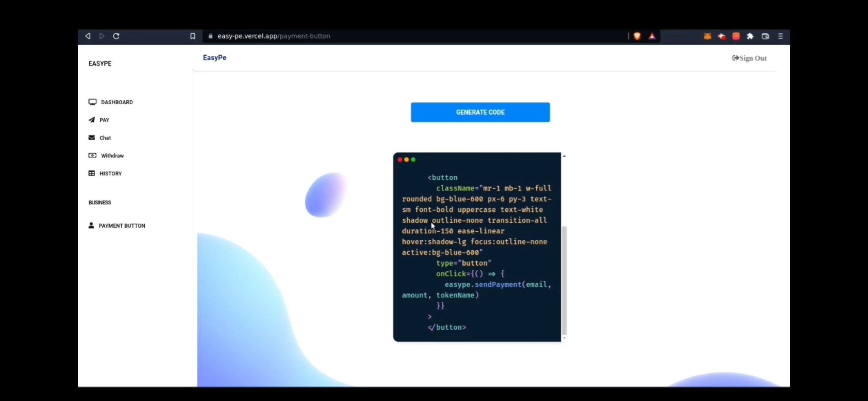The width and height of the screenshot is (868, 401).
Task: Click the Payment Button user icon
Action: coord(91,225)
